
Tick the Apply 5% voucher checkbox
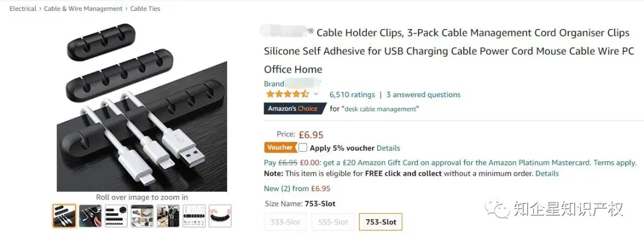(303, 148)
